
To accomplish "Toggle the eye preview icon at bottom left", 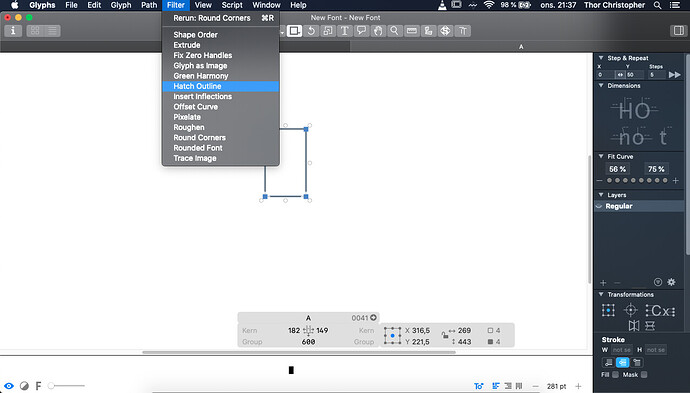I will pos(9,386).
